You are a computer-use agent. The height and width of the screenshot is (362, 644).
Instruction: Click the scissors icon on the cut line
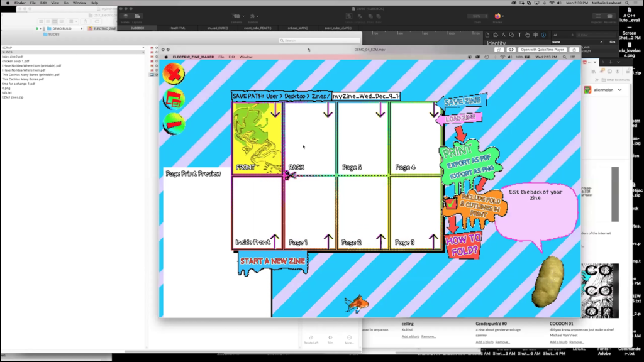click(x=290, y=176)
